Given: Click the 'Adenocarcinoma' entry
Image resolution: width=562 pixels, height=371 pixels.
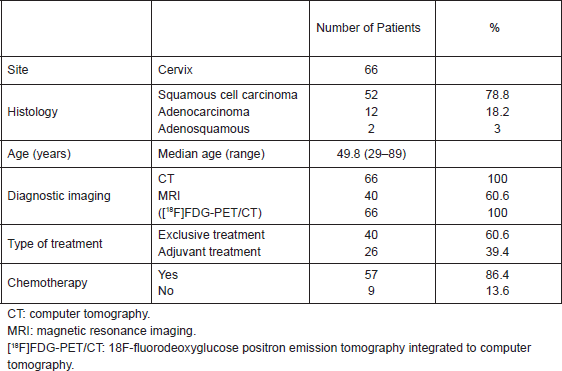Looking at the screenshot, I should coord(204,112).
